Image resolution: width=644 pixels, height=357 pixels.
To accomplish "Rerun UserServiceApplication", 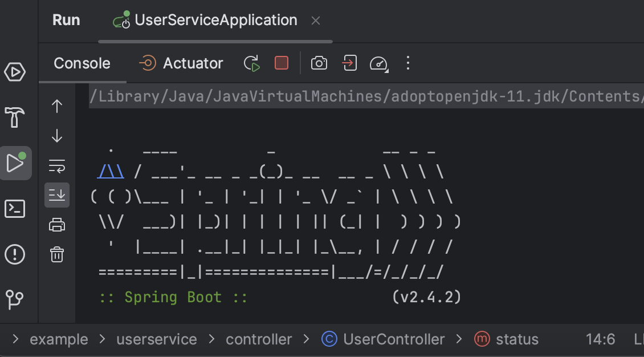I will click(251, 63).
